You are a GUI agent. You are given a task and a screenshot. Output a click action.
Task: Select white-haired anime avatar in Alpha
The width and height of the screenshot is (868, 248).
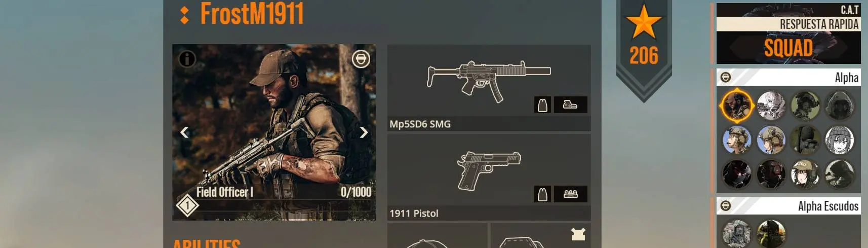tap(771, 105)
